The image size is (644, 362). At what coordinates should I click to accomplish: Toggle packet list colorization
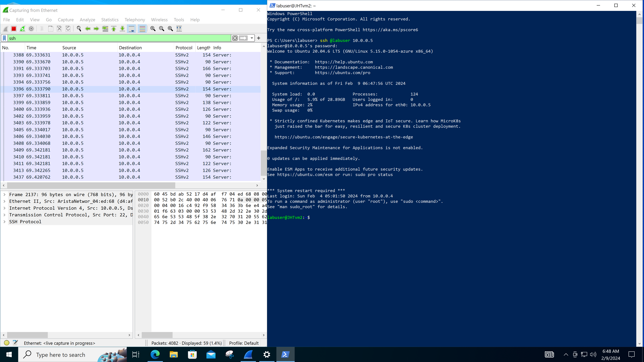(142, 29)
